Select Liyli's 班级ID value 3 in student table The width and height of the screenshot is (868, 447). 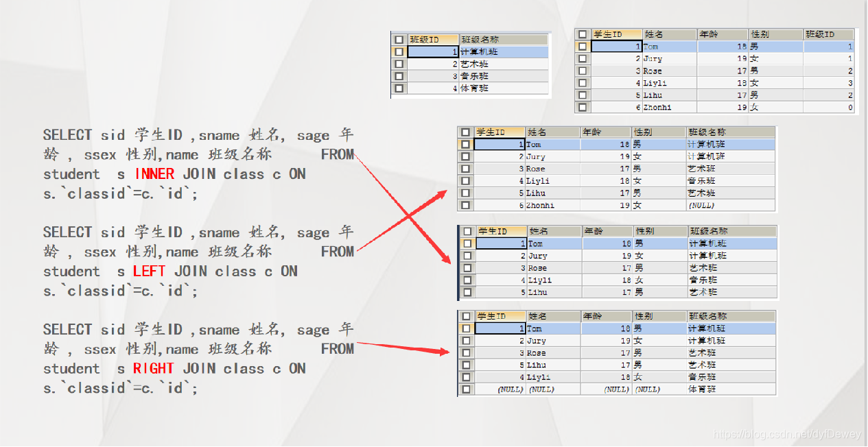click(829, 83)
